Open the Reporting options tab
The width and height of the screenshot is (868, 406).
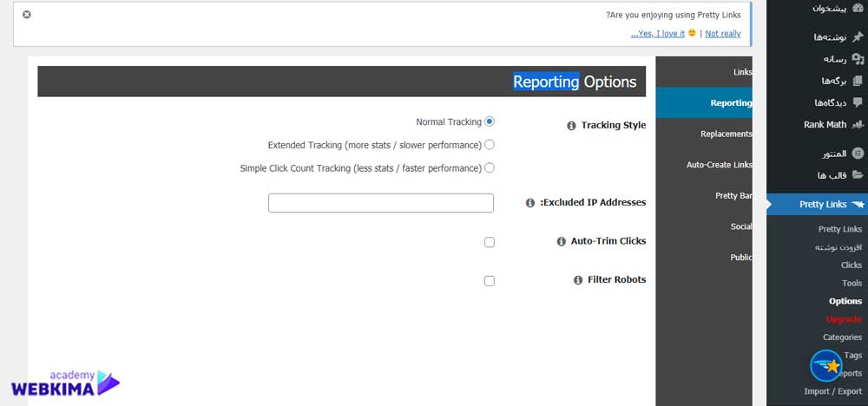[704, 103]
